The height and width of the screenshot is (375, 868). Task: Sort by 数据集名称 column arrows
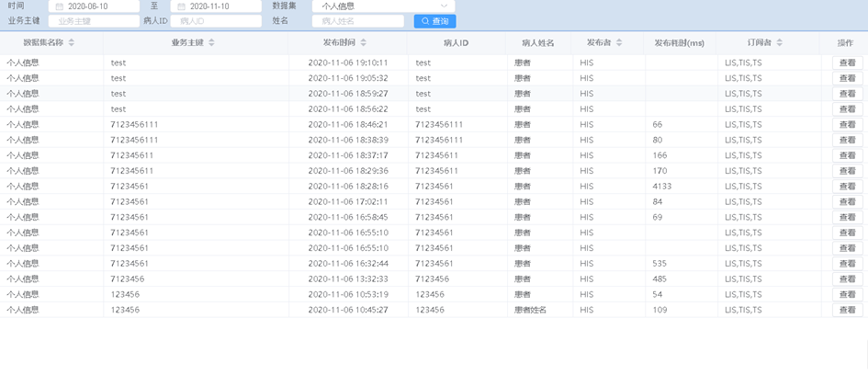(72, 42)
